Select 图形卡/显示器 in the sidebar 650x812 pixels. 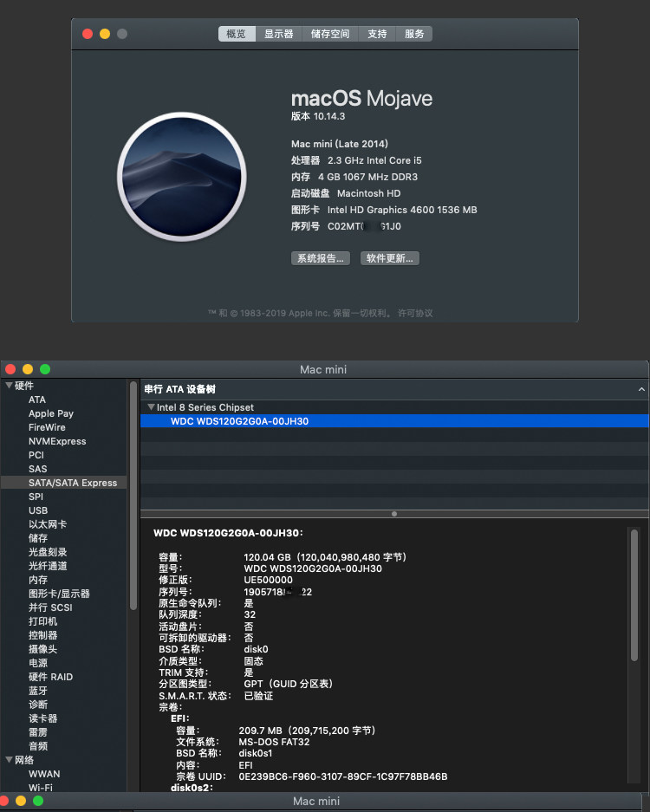tap(59, 594)
